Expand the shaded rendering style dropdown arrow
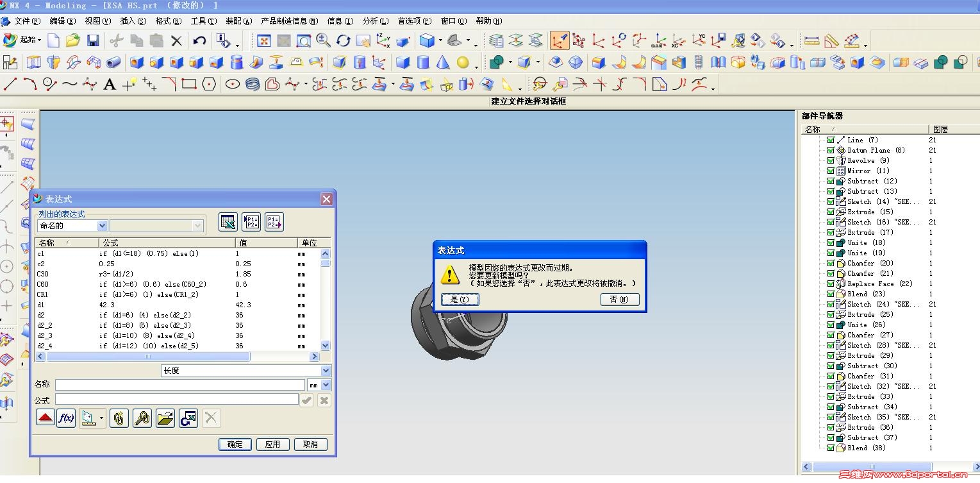980x483 pixels. coord(440,42)
